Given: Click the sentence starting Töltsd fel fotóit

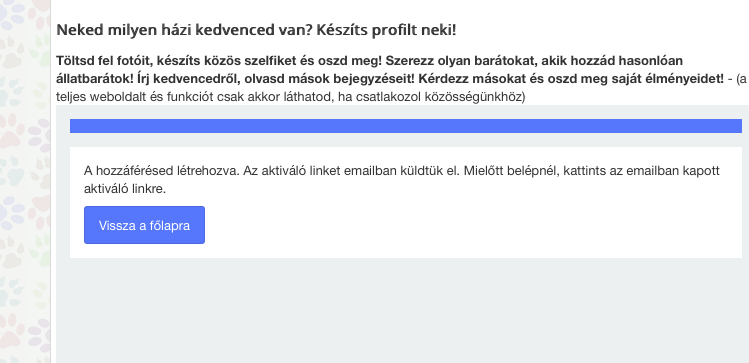Looking at the screenshot, I should pyautogui.click(x=218, y=61).
